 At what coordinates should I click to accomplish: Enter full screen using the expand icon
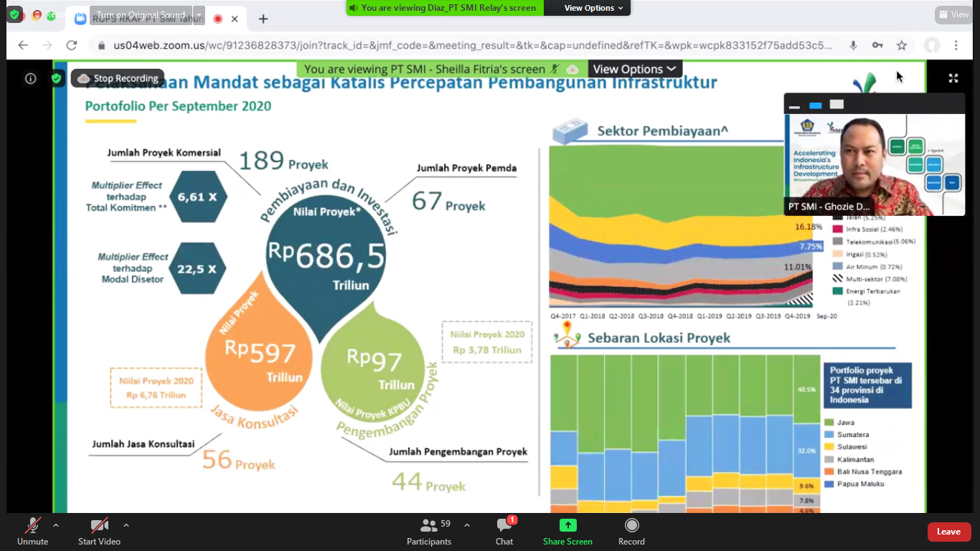(x=953, y=78)
